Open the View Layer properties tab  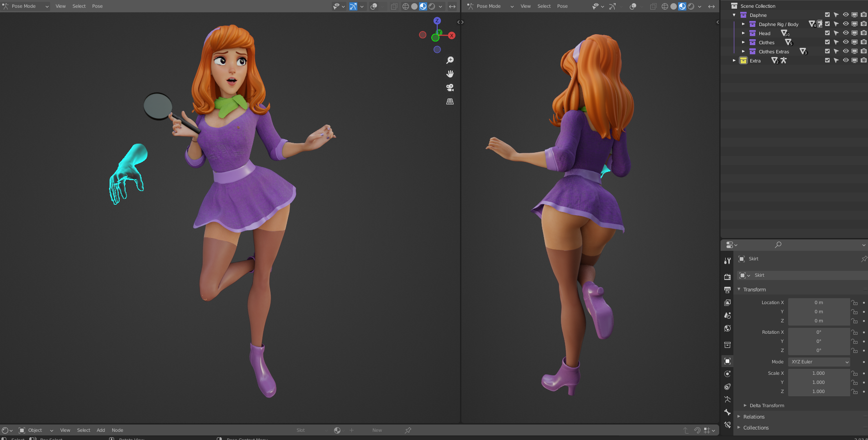727,302
